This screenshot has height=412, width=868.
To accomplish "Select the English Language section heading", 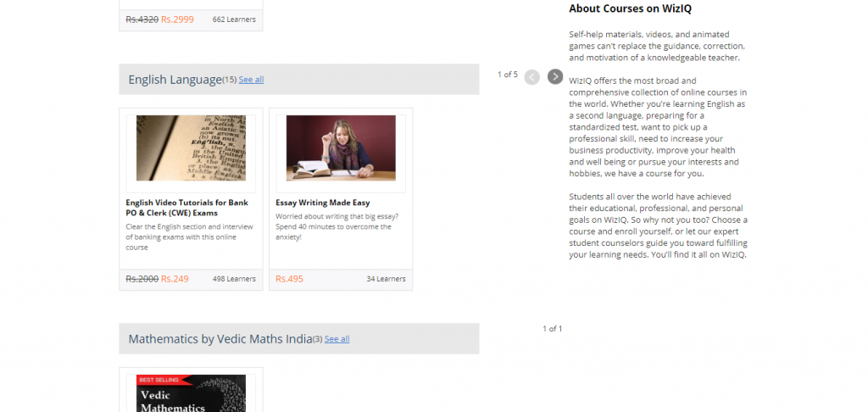I will pyautogui.click(x=174, y=80).
